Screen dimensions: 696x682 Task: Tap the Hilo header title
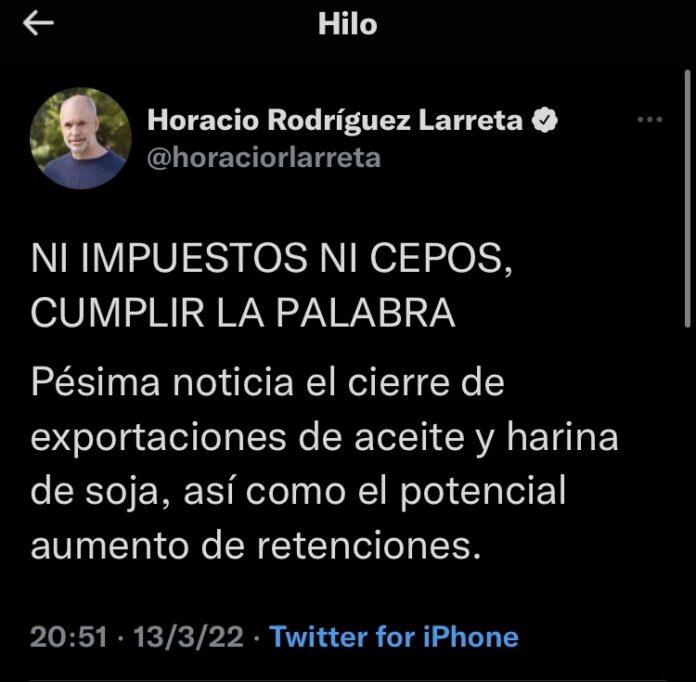(x=348, y=24)
